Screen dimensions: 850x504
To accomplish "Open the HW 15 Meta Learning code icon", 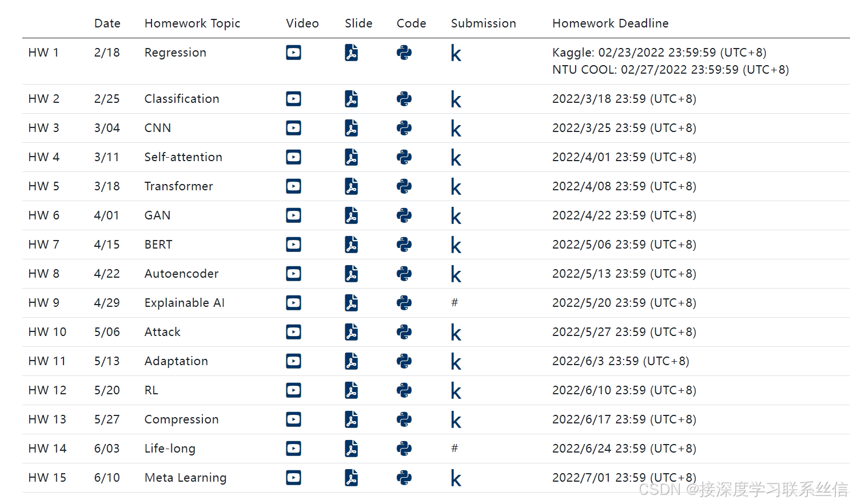I will click(x=404, y=478).
